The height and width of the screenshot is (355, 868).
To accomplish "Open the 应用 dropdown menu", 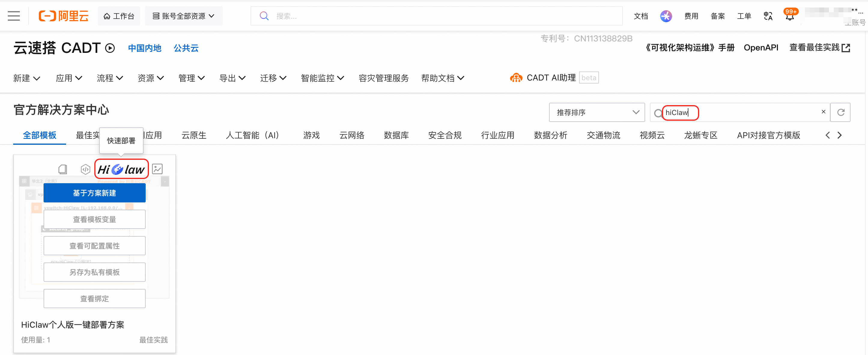I will pos(69,78).
